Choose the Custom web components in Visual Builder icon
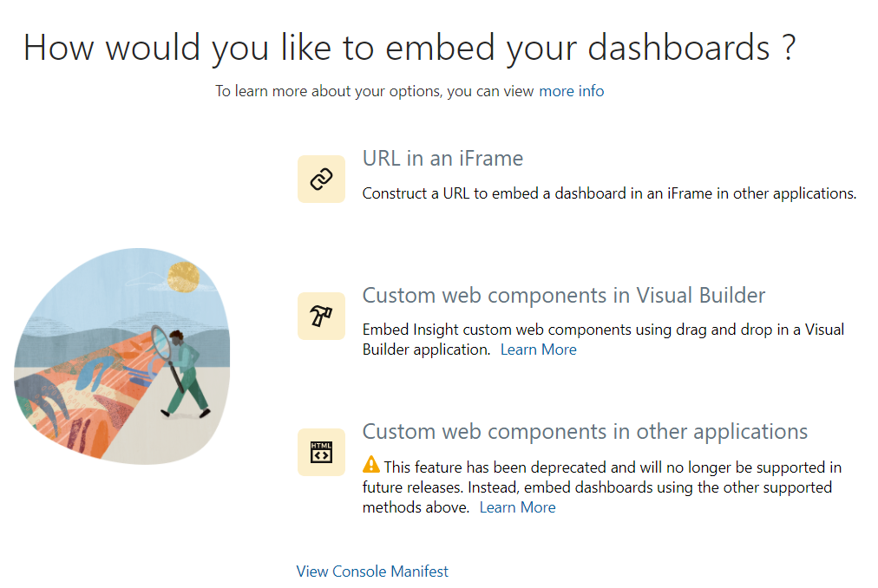The width and height of the screenshot is (878, 588). [321, 316]
